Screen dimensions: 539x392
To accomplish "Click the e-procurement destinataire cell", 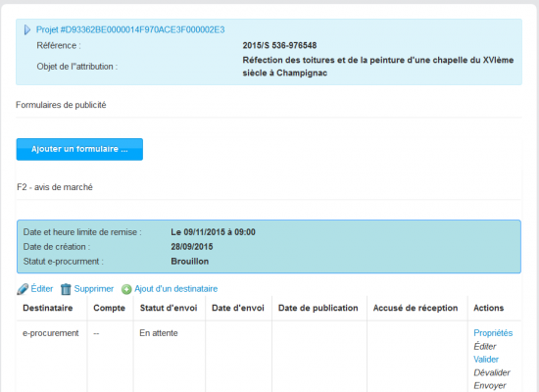I will [51, 333].
